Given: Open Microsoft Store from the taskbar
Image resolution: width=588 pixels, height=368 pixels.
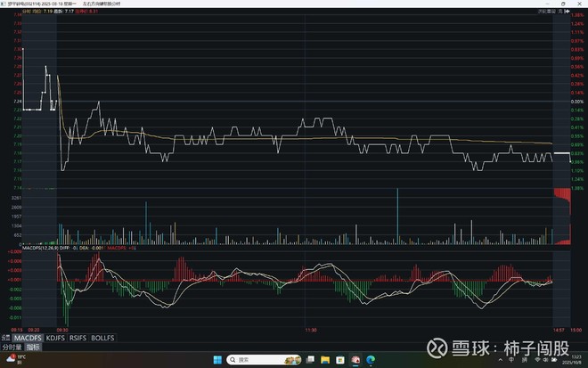Looking at the screenshot, I should 340,360.
